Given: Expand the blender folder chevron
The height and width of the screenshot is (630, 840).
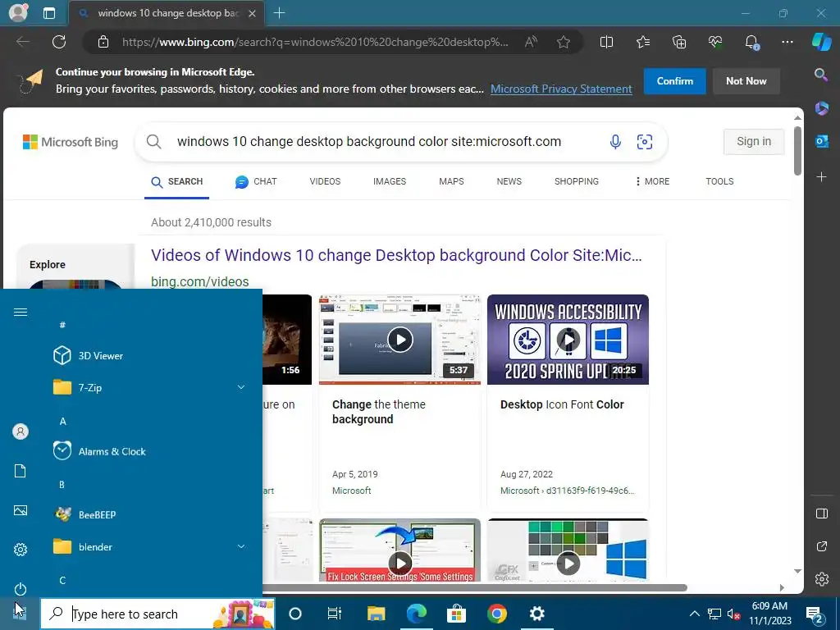Looking at the screenshot, I should point(241,546).
